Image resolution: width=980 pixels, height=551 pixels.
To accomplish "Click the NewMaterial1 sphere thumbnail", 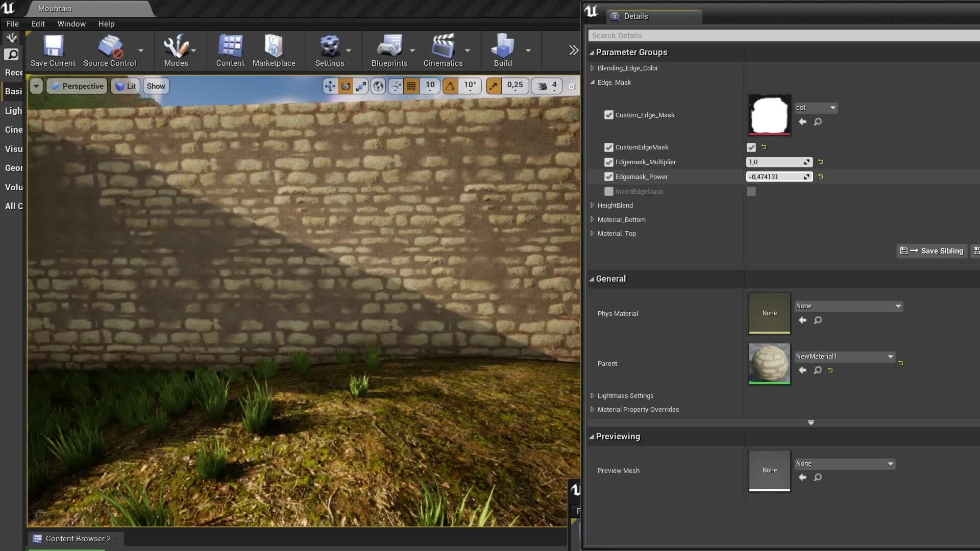I will coord(769,364).
